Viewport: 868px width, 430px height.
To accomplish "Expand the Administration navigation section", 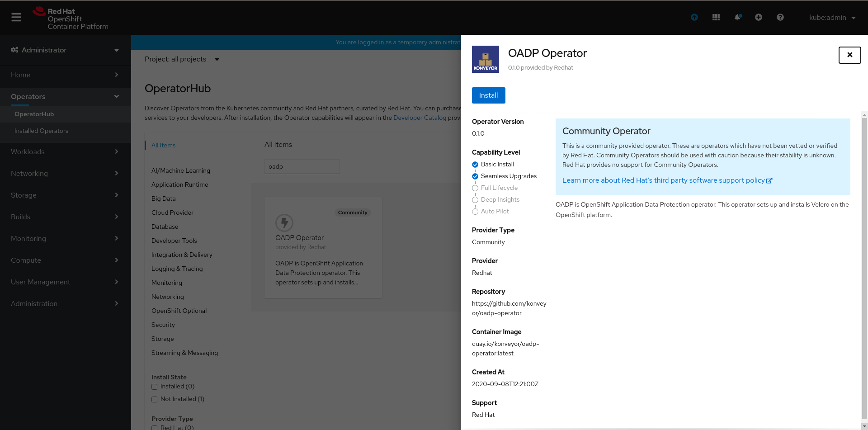I will (x=66, y=304).
